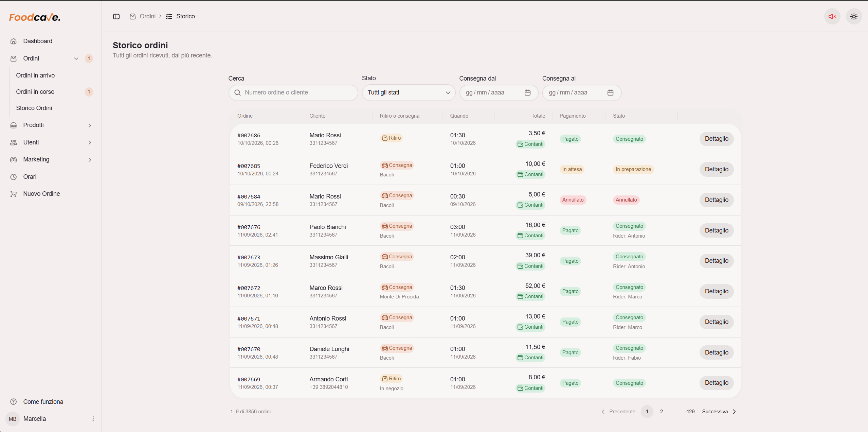Jump to page 429
This screenshot has width=868, height=432.
tap(690, 412)
